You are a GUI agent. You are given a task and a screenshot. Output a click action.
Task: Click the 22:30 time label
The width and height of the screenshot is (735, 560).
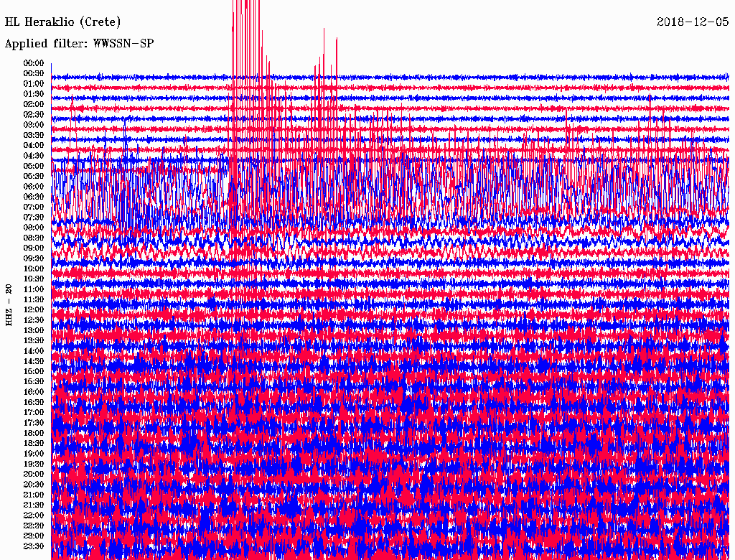click(x=34, y=526)
